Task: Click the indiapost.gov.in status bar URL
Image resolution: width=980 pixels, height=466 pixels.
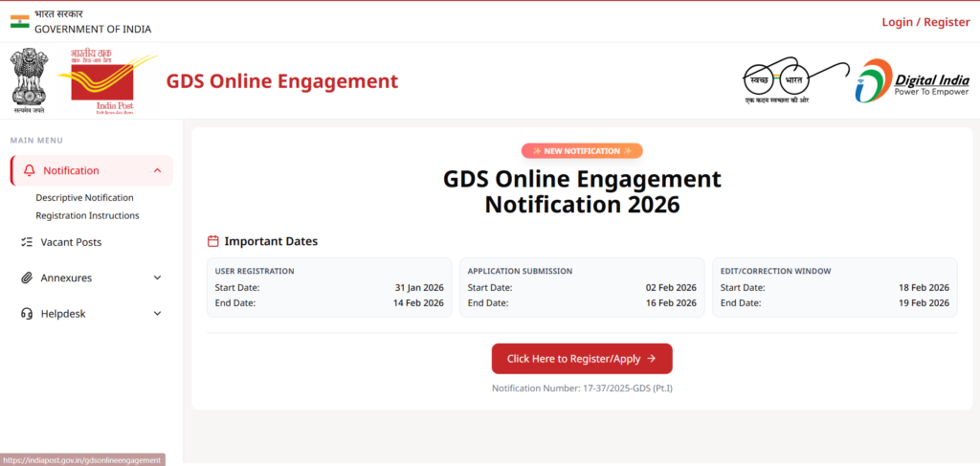Action: tap(82, 459)
